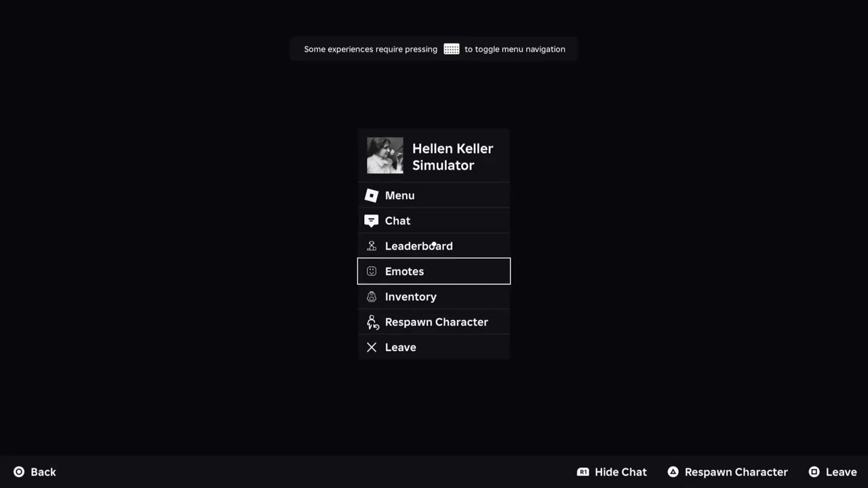Click Hide Chat in the bottom bar
Viewport: 868px width, 488px height.
click(612, 472)
